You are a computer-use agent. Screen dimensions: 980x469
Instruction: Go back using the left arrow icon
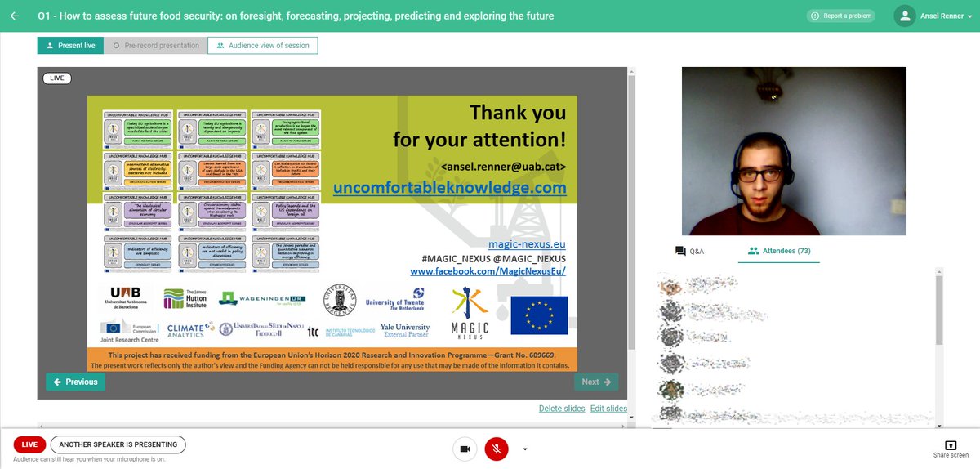[14, 16]
